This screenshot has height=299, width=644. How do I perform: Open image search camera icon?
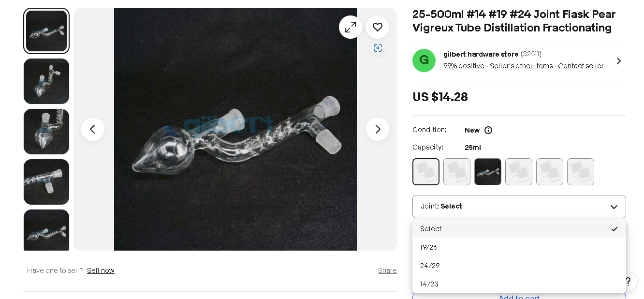[x=378, y=48]
